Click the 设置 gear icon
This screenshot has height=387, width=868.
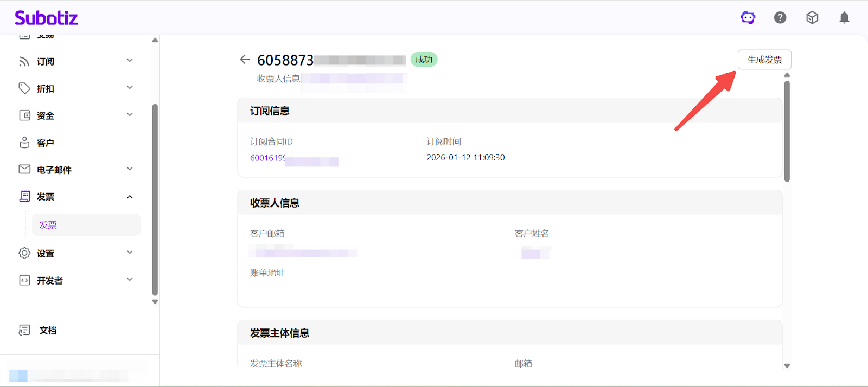[24, 253]
